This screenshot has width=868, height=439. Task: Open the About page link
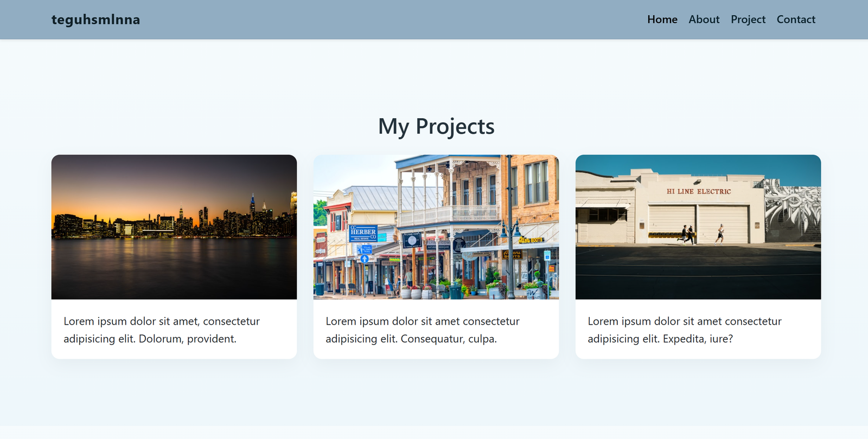704,20
